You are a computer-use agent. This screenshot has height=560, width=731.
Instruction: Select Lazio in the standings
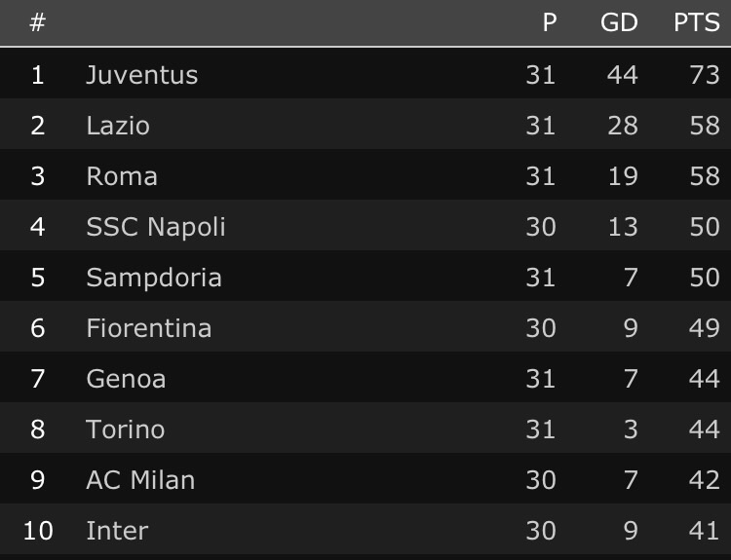[118, 126]
